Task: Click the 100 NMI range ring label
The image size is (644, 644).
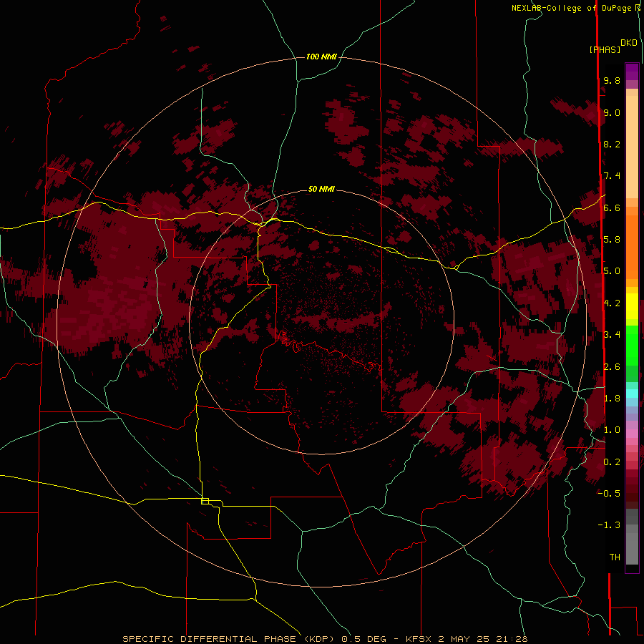Action: coord(321,57)
